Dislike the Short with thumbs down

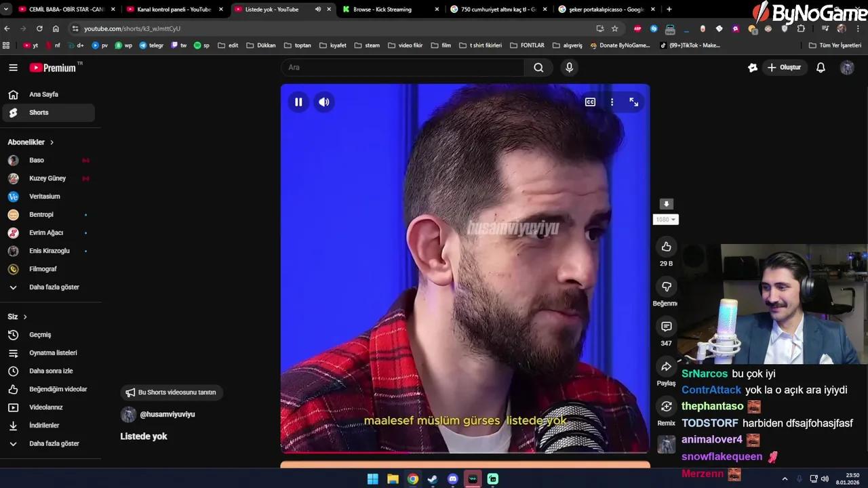(x=667, y=287)
